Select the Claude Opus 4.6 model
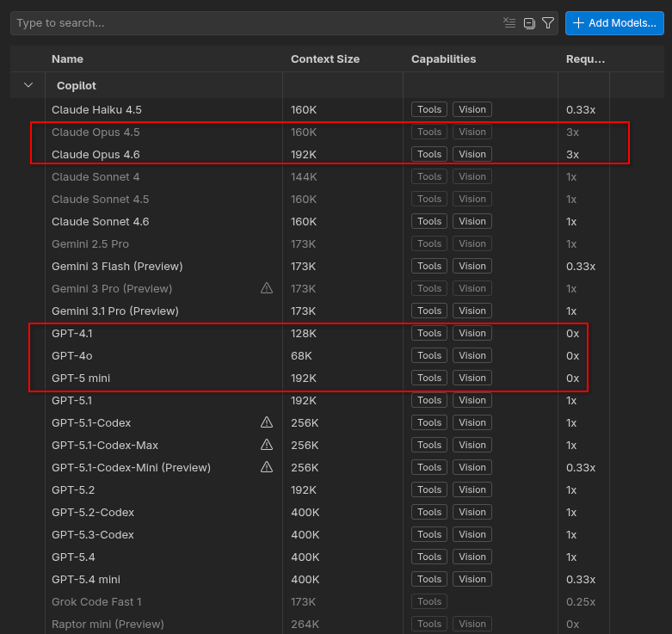The image size is (672, 634). [96, 154]
